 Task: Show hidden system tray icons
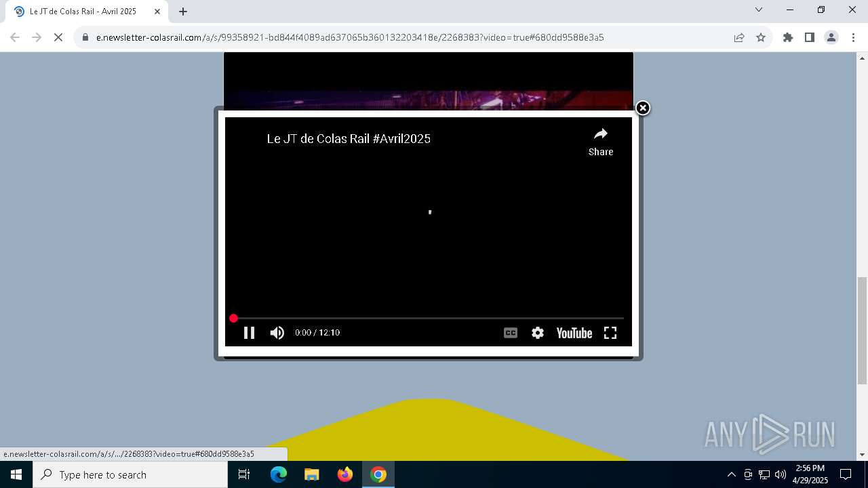coord(731,474)
